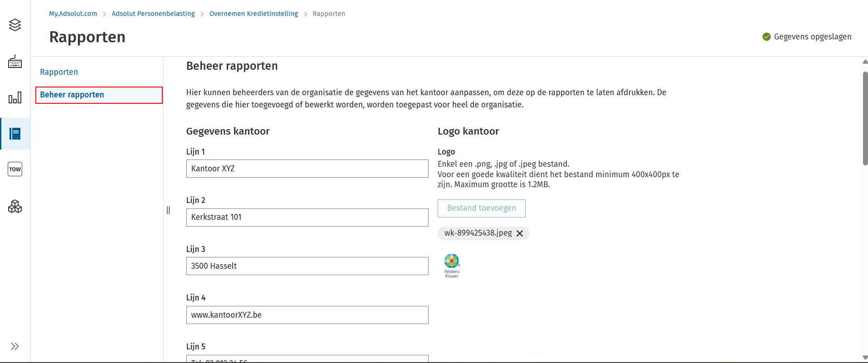The width and height of the screenshot is (868, 363).
Task: Click the cubes icon in sidebar
Action: click(15, 207)
